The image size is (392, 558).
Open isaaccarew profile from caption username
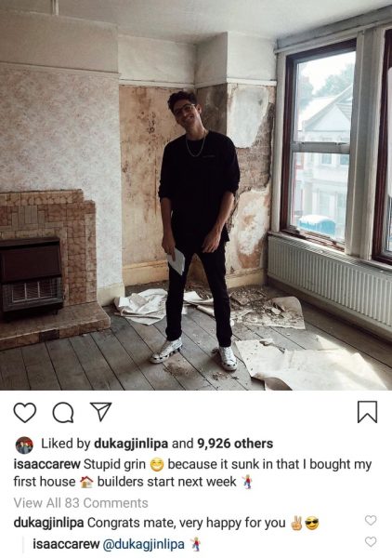click(x=47, y=464)
